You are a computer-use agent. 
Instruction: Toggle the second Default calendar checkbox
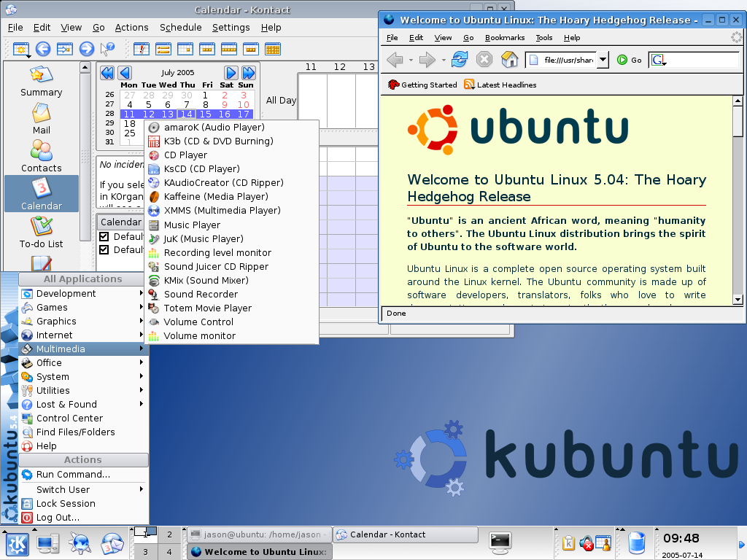point(104,249)
